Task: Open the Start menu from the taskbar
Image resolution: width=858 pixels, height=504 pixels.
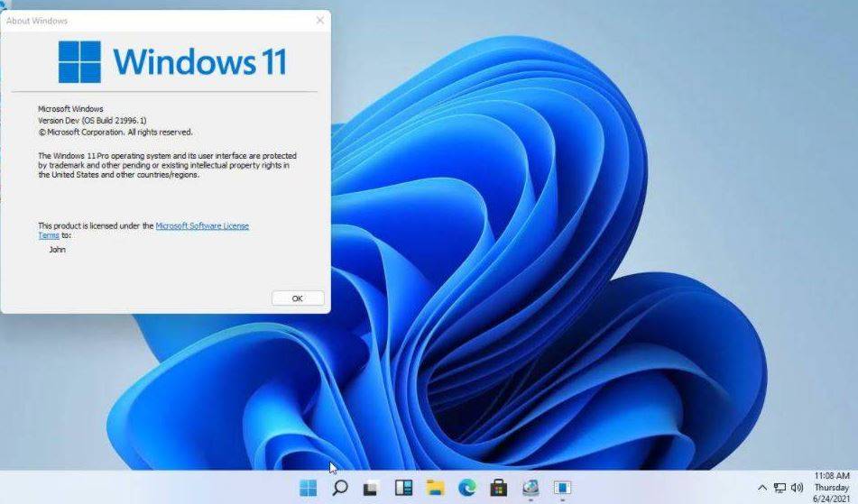Action: [308, 487]
